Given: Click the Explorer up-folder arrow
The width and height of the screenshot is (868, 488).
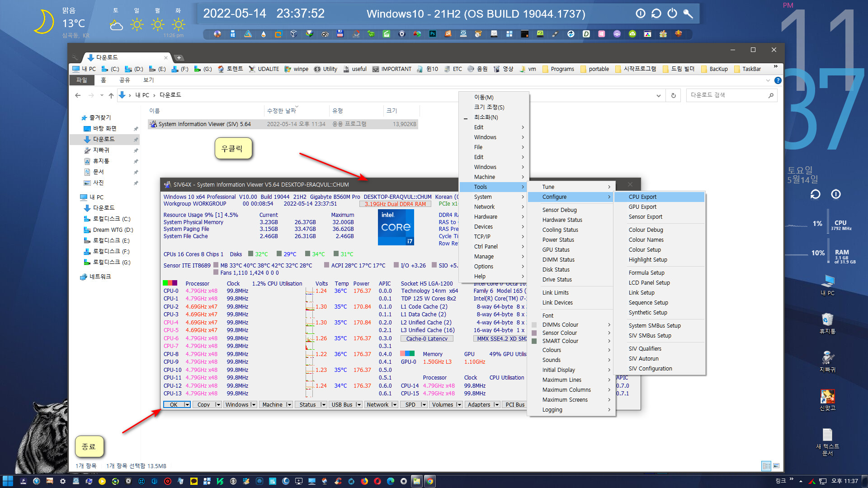Looking at the screenshot, I should [x=111, y=95].
